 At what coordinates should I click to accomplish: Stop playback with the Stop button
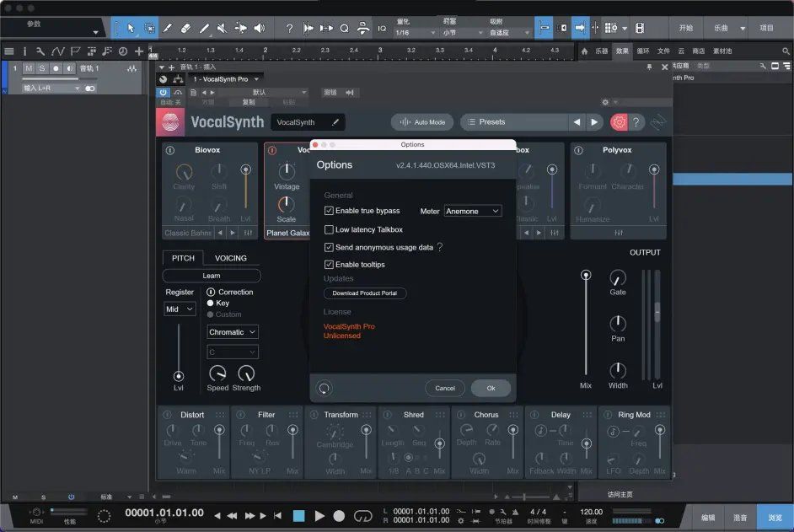click(298, 516)
